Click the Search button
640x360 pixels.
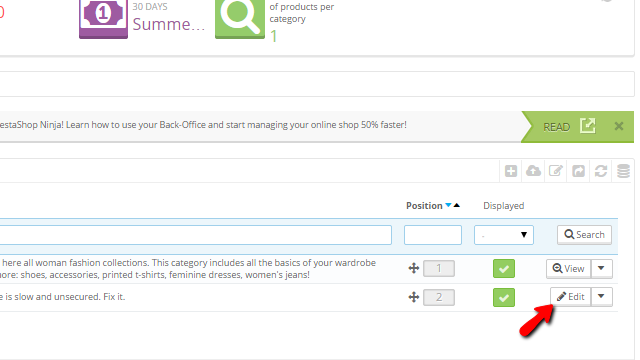tap(584, 235)
